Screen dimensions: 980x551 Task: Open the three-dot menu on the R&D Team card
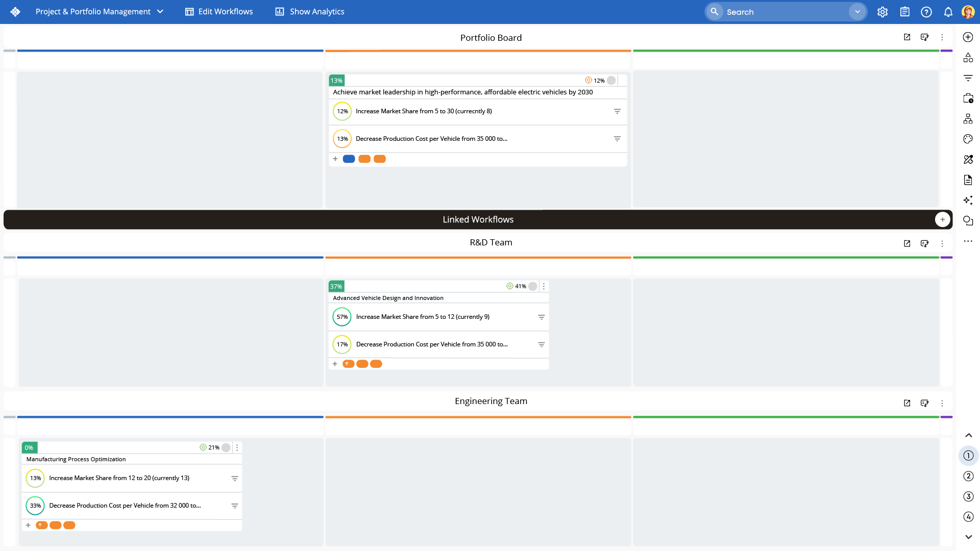(544, 286)
